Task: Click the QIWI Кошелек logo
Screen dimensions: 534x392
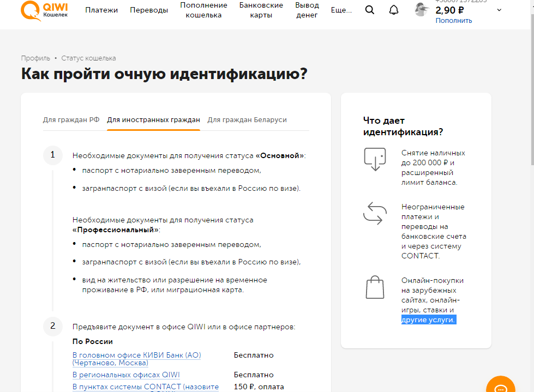Action: [x=44, y=10]
